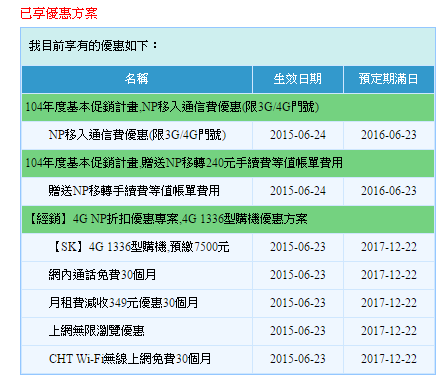Image resolution: width=448 pixels, height=383 pixels.
Task: Click the 名稱 column header
Action: tap(137, 79)
